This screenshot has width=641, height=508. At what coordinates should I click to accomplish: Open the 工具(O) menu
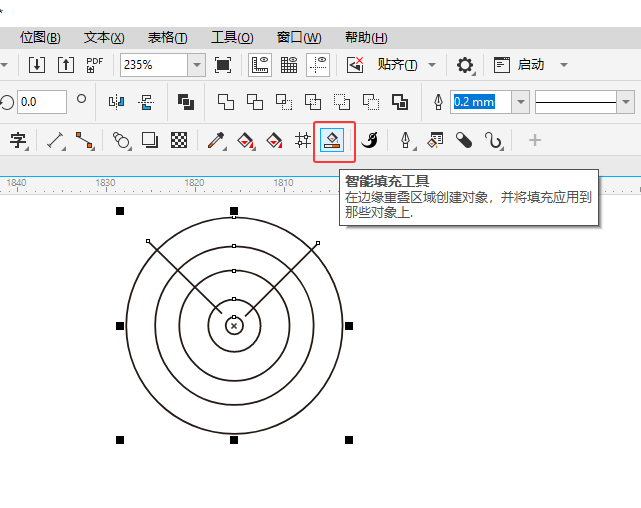point(232,37)
